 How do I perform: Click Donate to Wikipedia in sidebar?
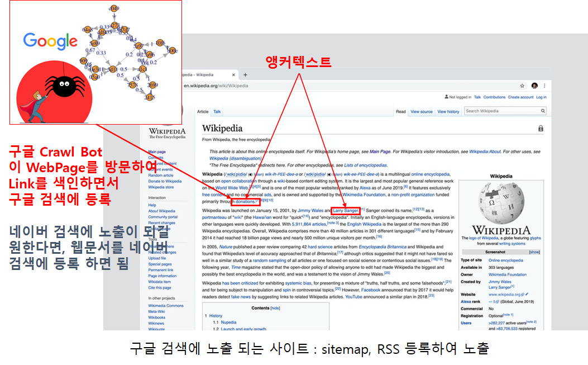pyautogui.click(x=165, y=181)
